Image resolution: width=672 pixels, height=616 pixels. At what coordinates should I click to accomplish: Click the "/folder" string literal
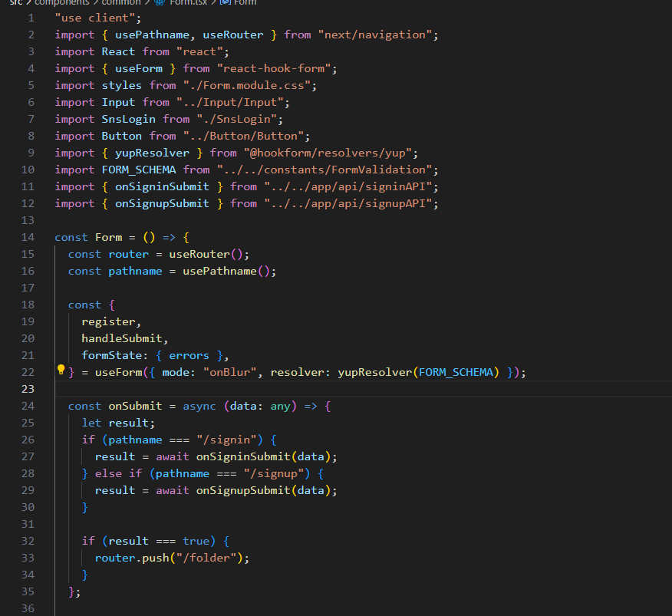[206, 558]
